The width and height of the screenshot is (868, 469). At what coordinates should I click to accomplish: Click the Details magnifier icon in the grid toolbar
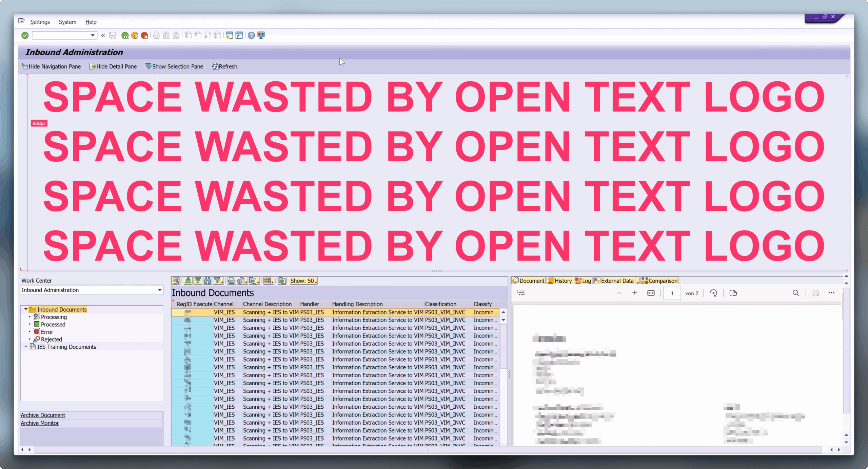coord(176,281)
